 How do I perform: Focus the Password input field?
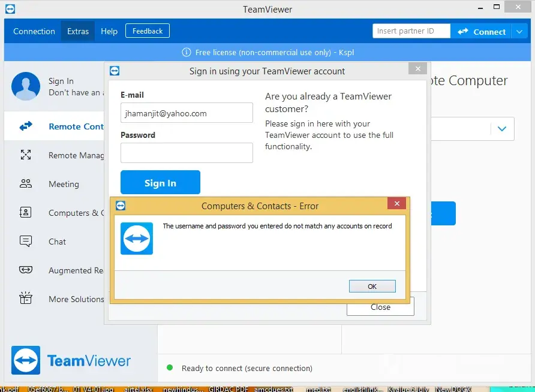(x=187, y=153)
